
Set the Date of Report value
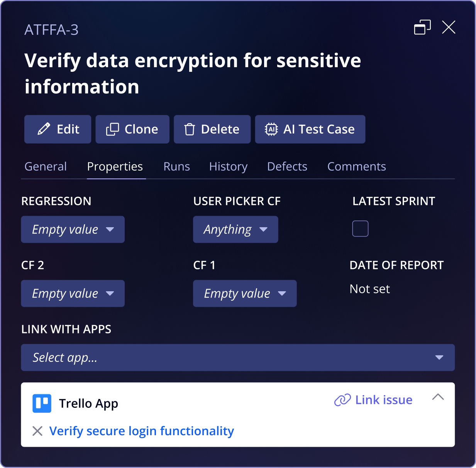pyautogui.click(x=369, y=289)
